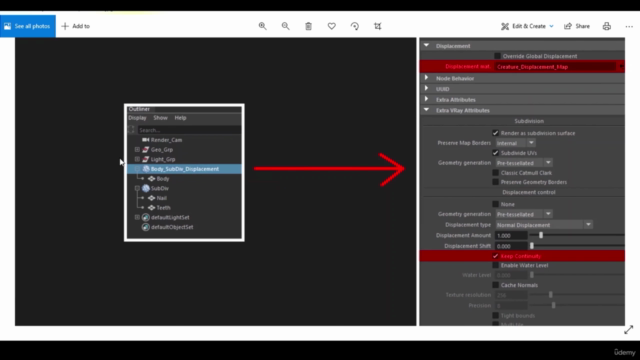This screenshot has height=360, width=640.
Task: Click the Body mesh icon
Action: [x=151, y=178]
